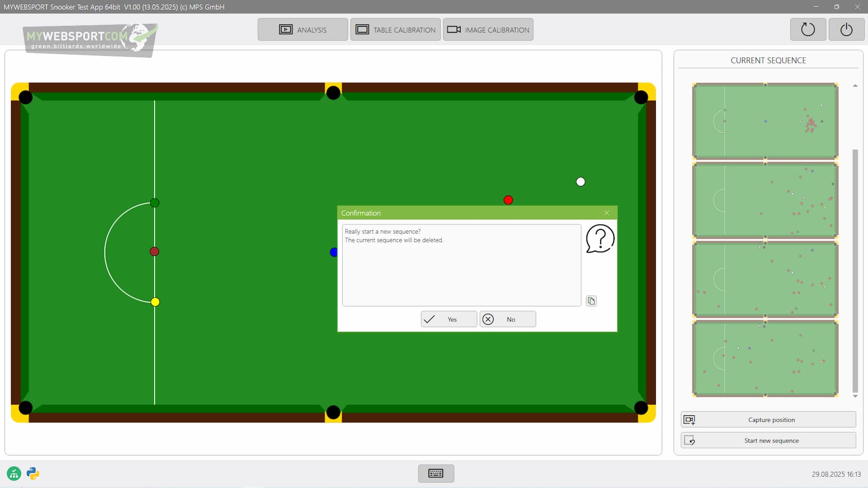Click the question mark help icon

[x=600, y=239]
